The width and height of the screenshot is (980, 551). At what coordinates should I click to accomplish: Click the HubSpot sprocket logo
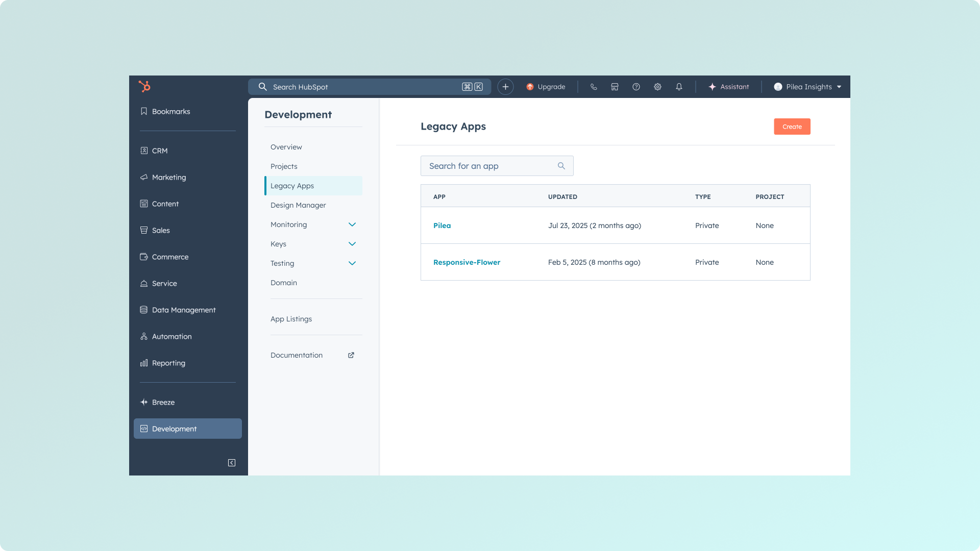[x=144, y=86]
